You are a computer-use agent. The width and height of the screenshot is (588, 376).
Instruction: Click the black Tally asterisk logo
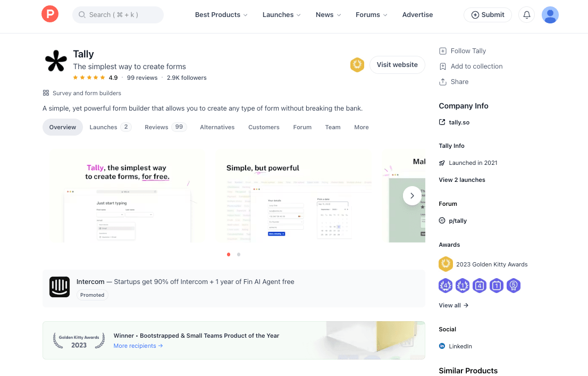[56, 61]
